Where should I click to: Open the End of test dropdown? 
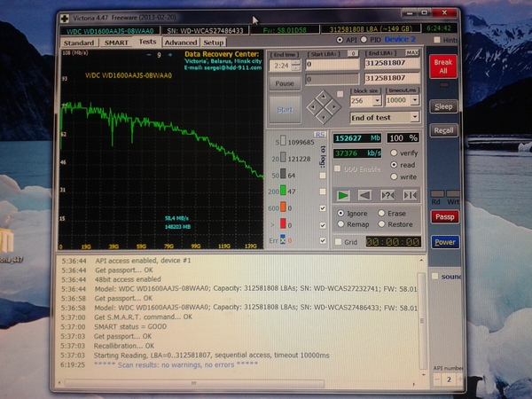point(415,117)
